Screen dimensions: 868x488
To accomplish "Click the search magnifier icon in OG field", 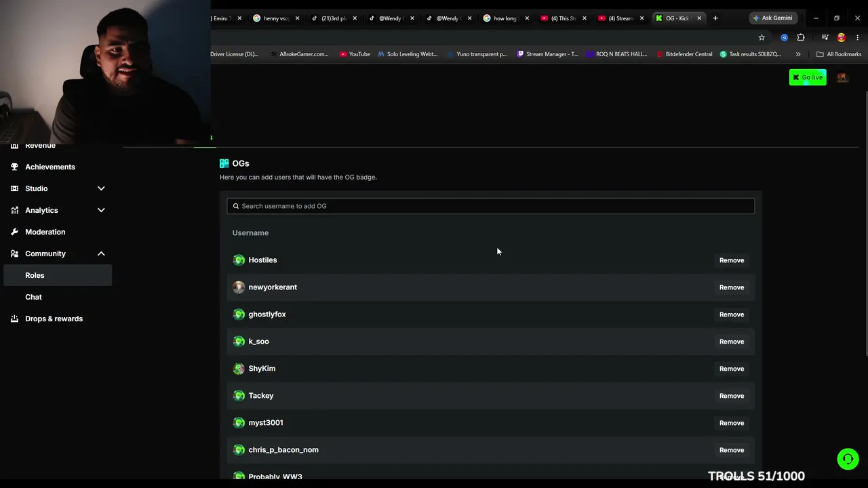I will 236,206.
